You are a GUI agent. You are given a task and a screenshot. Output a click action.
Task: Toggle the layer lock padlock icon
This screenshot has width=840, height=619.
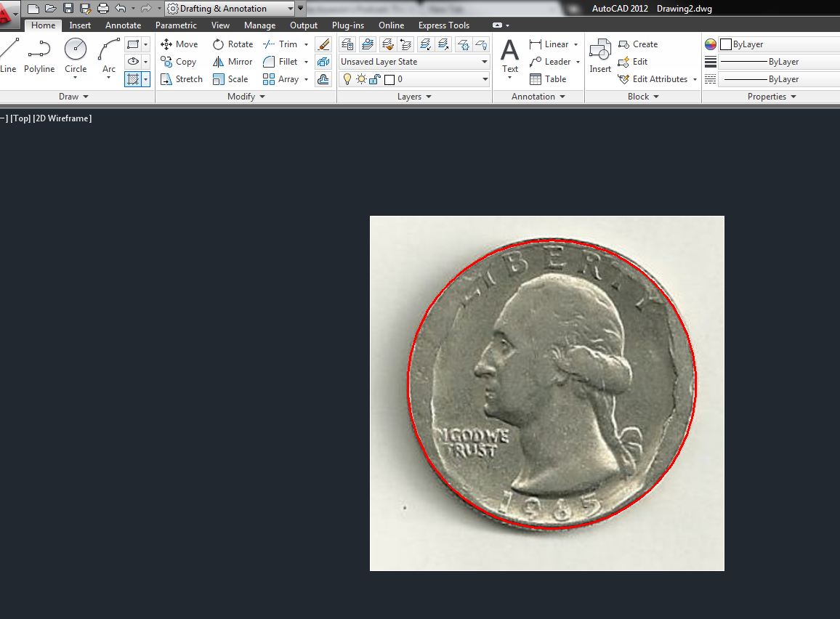pyautogui.click(x=374, y=79)
